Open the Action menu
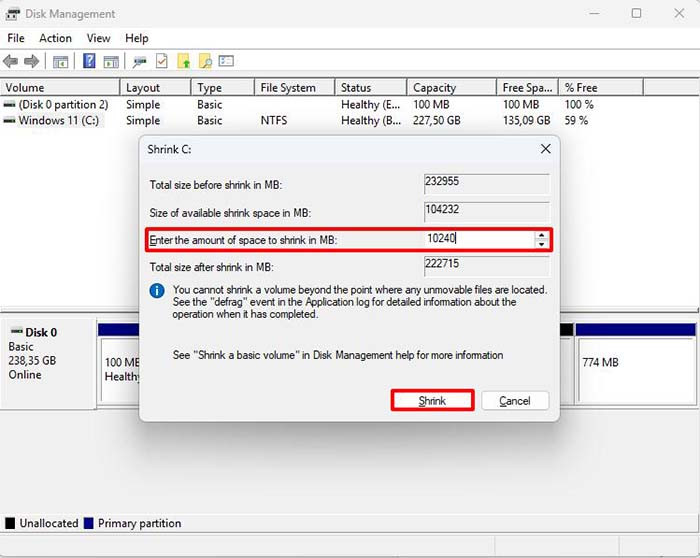 pyautogui.click(x=55, y=38)
